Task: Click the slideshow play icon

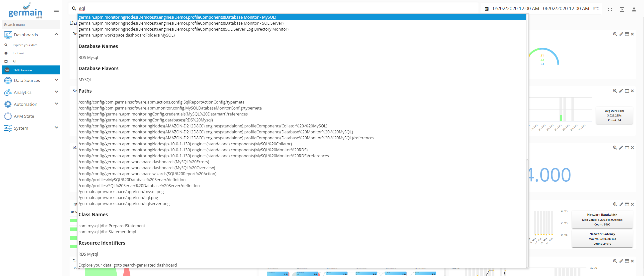Action: (x=622, y=9)
